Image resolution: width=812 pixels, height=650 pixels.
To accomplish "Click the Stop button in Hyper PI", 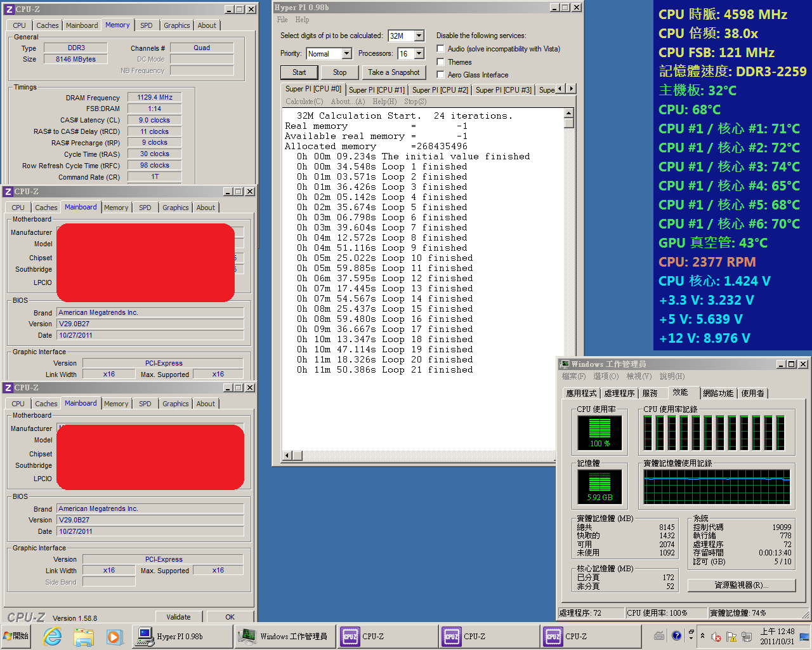I will pos(340,72).
